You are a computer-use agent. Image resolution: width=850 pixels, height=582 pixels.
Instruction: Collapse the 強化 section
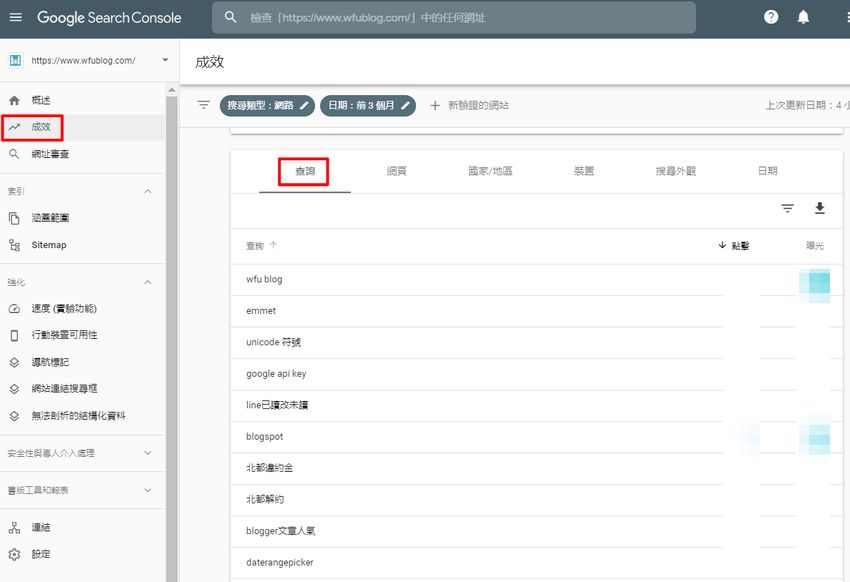click(147, 282)
